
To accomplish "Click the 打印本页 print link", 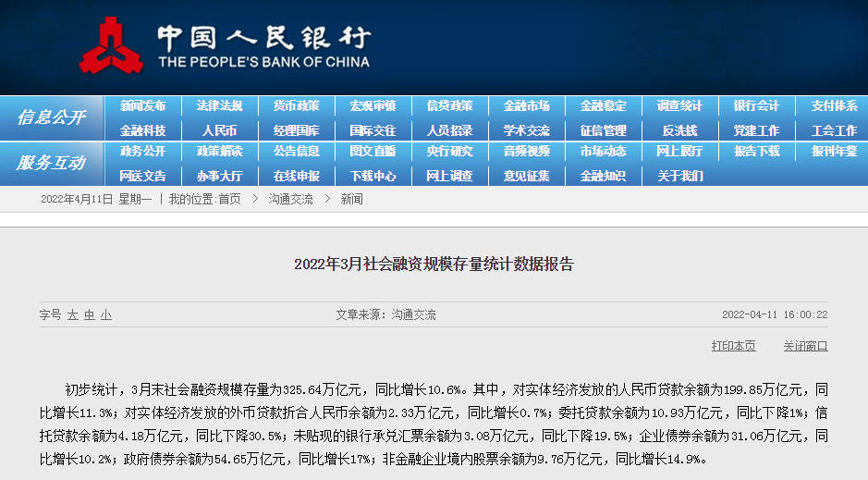I will click(733, 346).
